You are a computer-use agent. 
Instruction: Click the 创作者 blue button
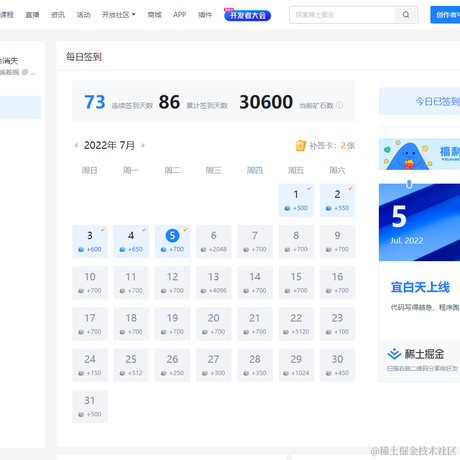(x=445, y=15)
